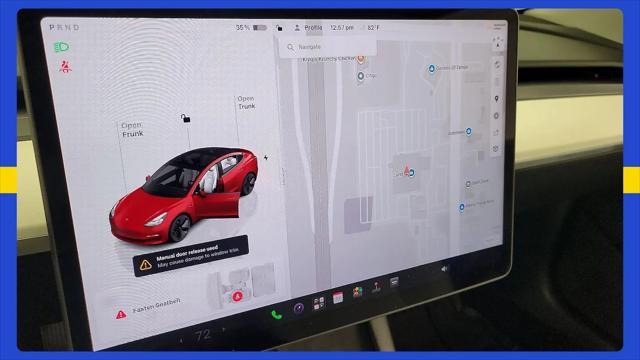Tap the magnifier icon in Navigate
This screenshot has height=360, width=640.
(x=291, y=47)
